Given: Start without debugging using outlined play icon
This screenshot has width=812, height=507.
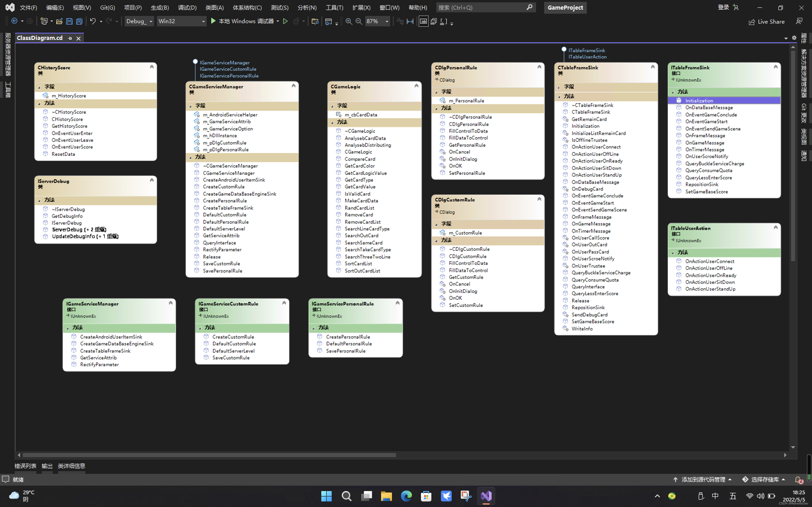Looking at the screenshot, I should click(x=285, y=22).
